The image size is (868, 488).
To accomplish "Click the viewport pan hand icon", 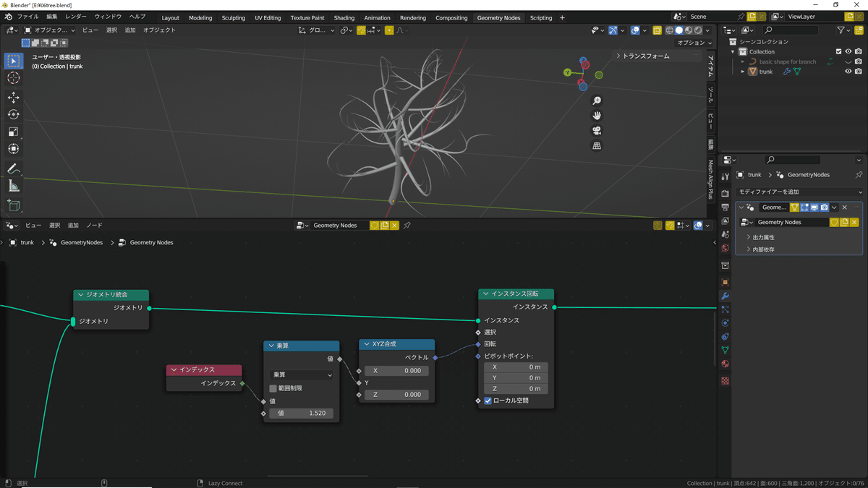I will point(597,116).
